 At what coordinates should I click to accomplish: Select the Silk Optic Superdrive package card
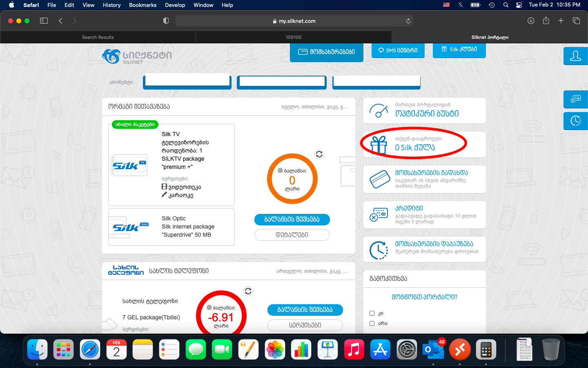(x=171, y=227)
